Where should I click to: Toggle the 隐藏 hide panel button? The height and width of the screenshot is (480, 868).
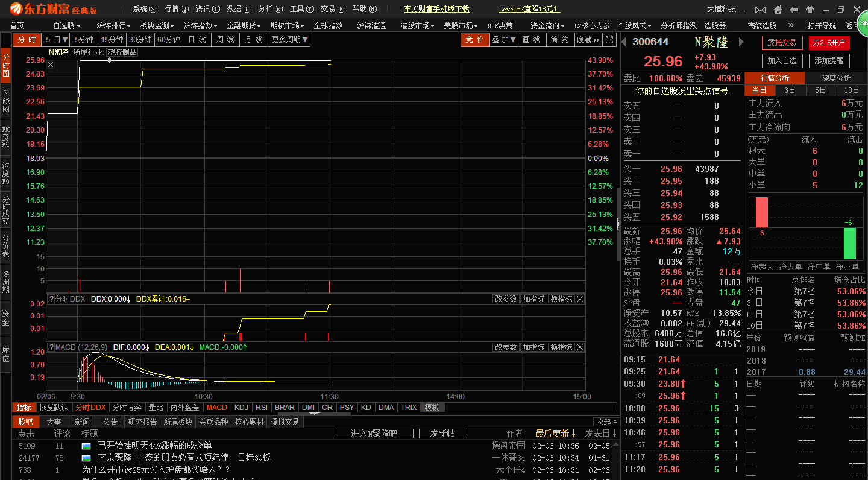click(588, 40)
